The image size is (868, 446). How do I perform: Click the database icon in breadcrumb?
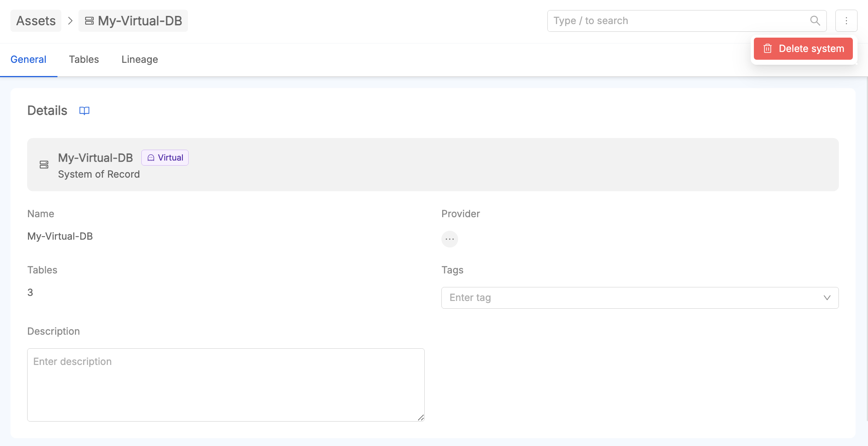pos(89,21)
